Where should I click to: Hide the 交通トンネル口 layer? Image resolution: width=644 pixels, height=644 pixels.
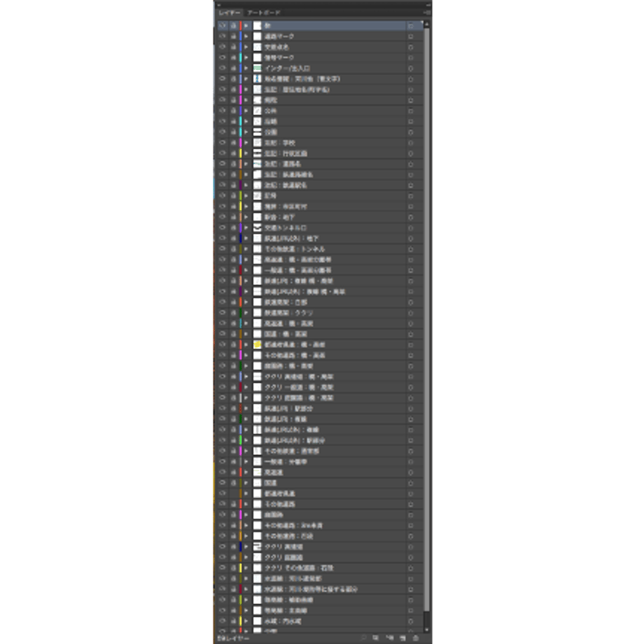[222, 227]
